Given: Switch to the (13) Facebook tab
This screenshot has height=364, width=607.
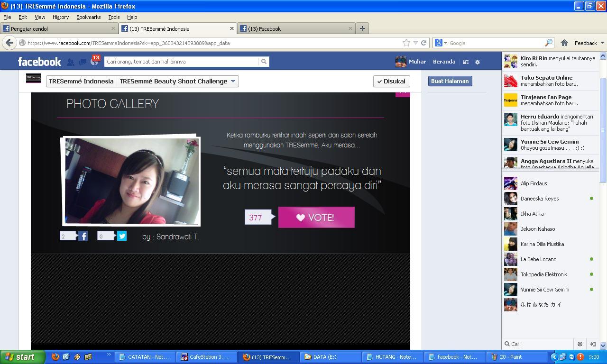Looking at the screenshot, I should (296, 28).
